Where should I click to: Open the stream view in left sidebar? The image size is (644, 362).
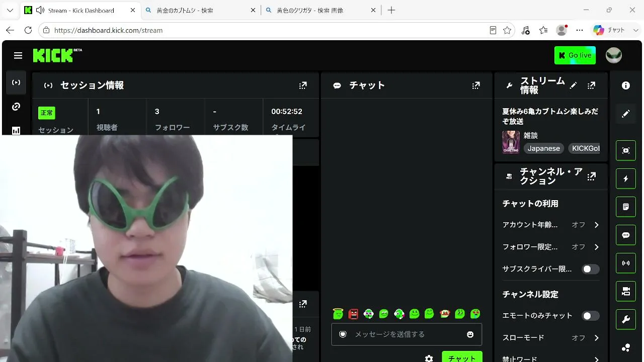(16, 82)
